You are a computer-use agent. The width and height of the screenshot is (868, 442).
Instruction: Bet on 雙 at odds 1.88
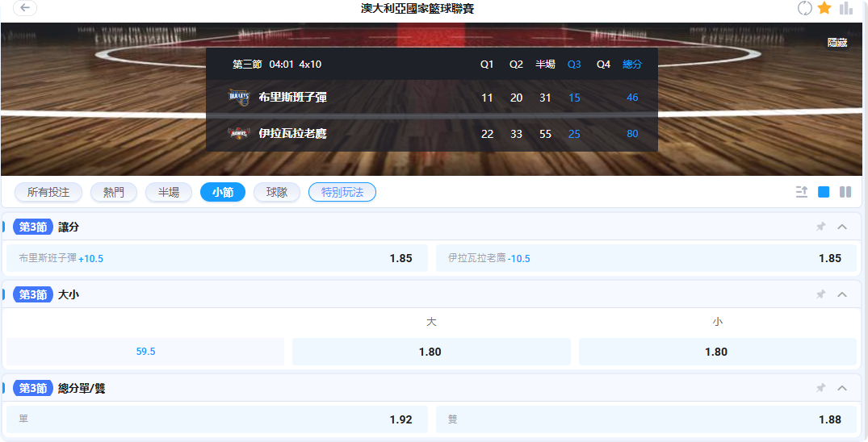click(x=646, y=419)
